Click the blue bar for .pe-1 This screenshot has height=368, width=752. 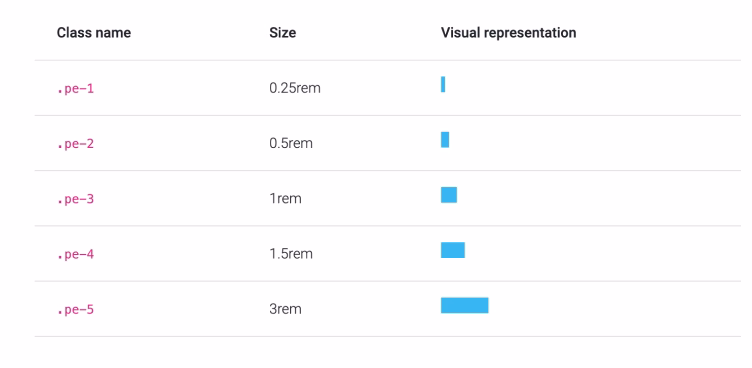pos(443,84)
